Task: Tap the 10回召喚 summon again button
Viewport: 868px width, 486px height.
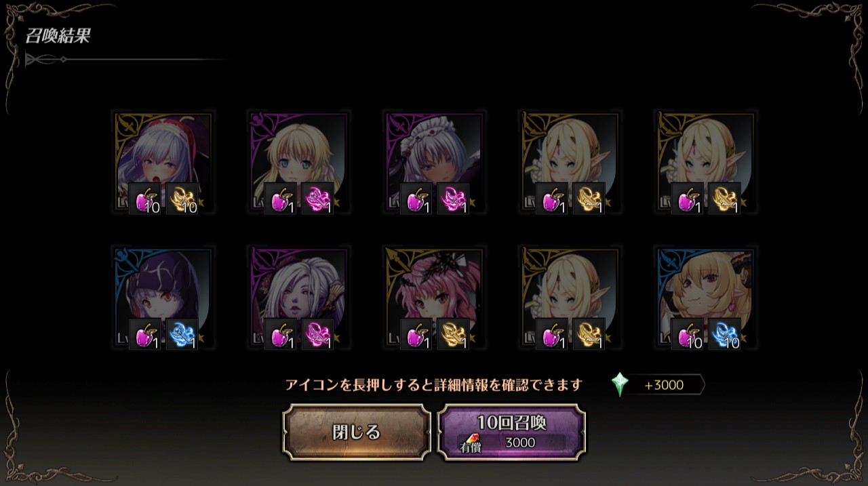Action: click(x=511, y=432)
